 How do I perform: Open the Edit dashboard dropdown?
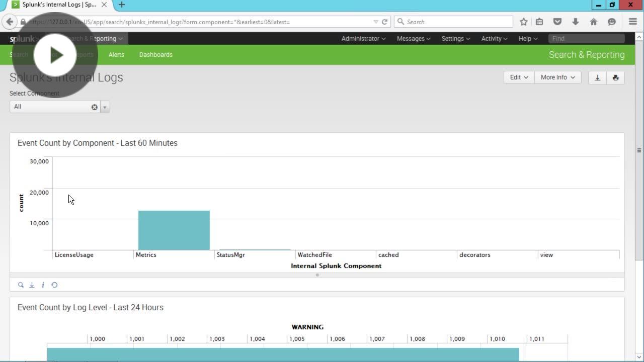[x=519, y=77]
